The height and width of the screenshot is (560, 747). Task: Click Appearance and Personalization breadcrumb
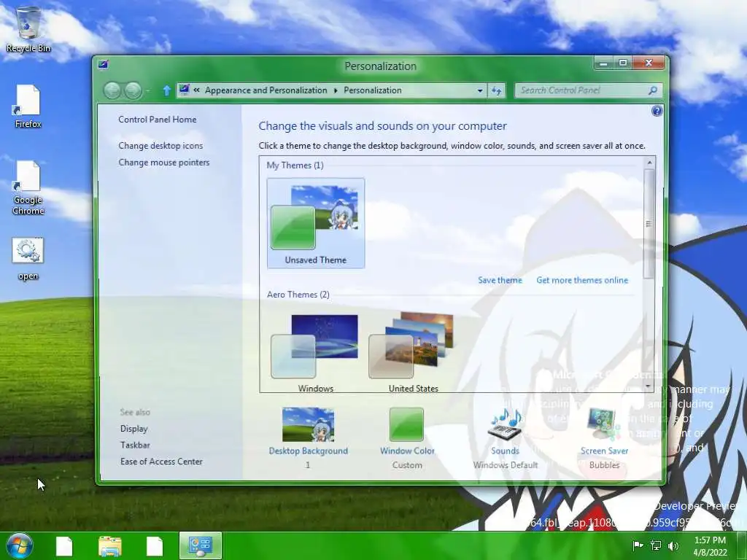coord(266,90)
